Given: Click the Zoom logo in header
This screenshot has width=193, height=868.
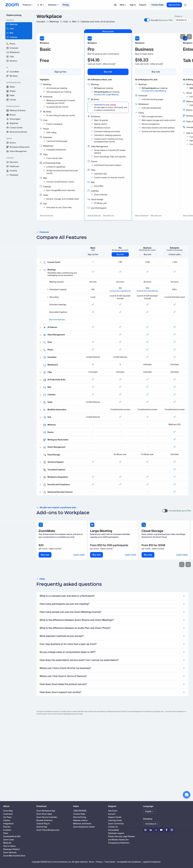Looking at the screenshot, I should click(12, 5).
